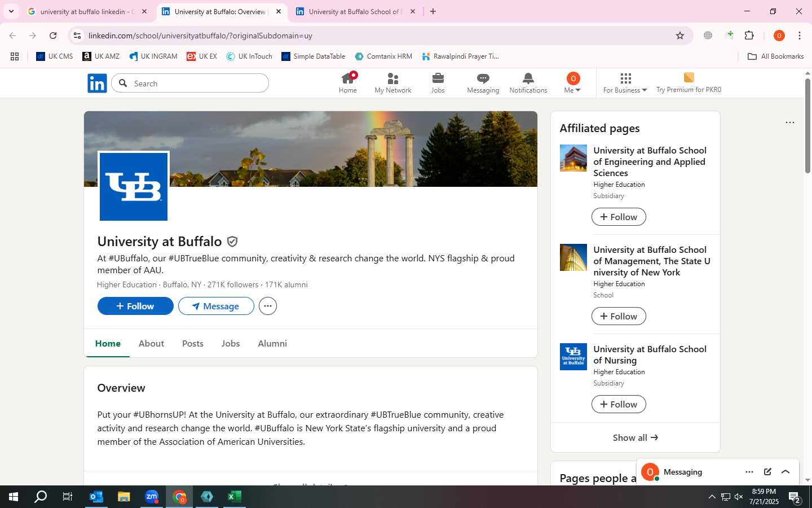Open the UK AMZ bookmark
Image resolution: width=812 pixels, height=508 pixels.
[101, 56]
